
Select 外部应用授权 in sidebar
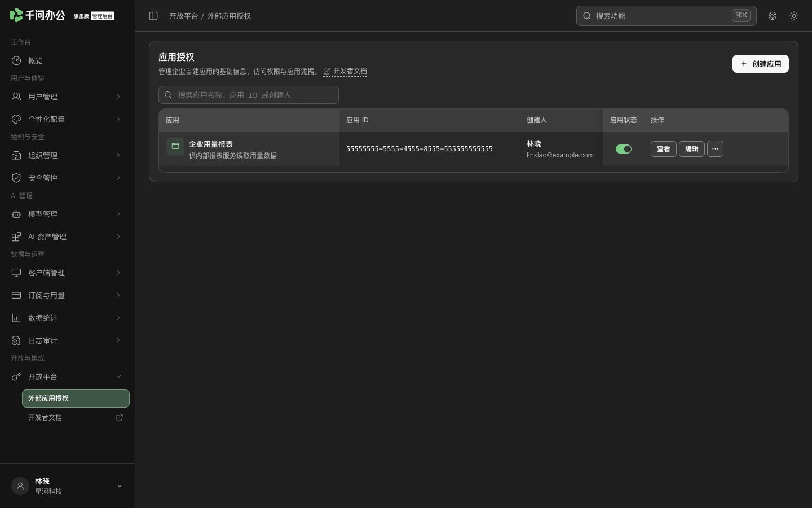(x=76, y=398)
